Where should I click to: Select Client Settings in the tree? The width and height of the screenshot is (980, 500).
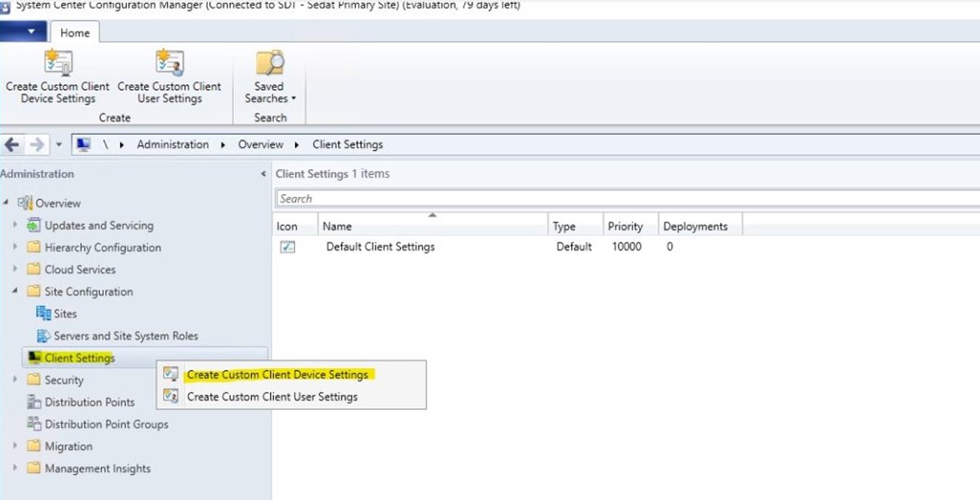(x=79, y=358)
